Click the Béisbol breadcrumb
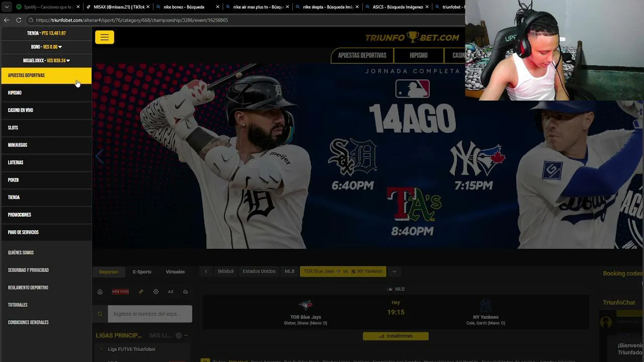Screen dimensions: 644x362 [x=225, y=271]
